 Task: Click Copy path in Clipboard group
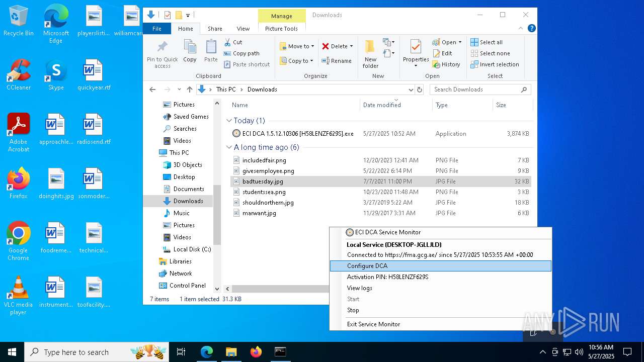point(242,53)
